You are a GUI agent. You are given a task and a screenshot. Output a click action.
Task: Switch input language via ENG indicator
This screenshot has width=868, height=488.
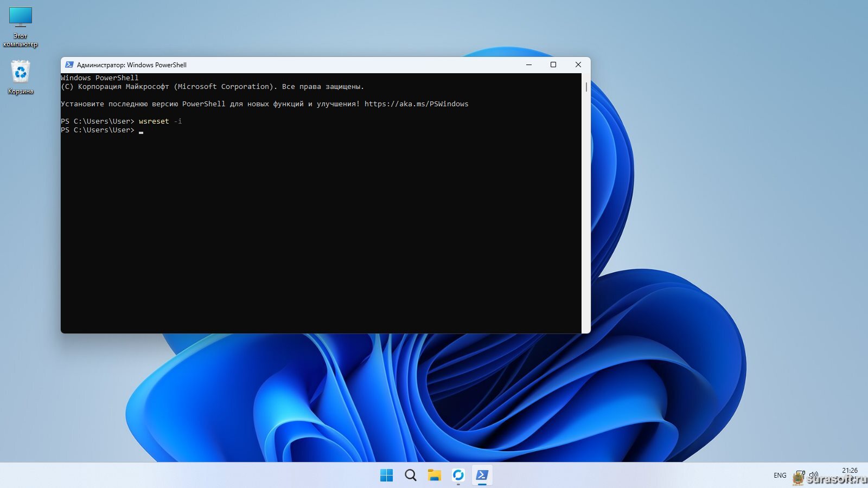tap(780, 476)
